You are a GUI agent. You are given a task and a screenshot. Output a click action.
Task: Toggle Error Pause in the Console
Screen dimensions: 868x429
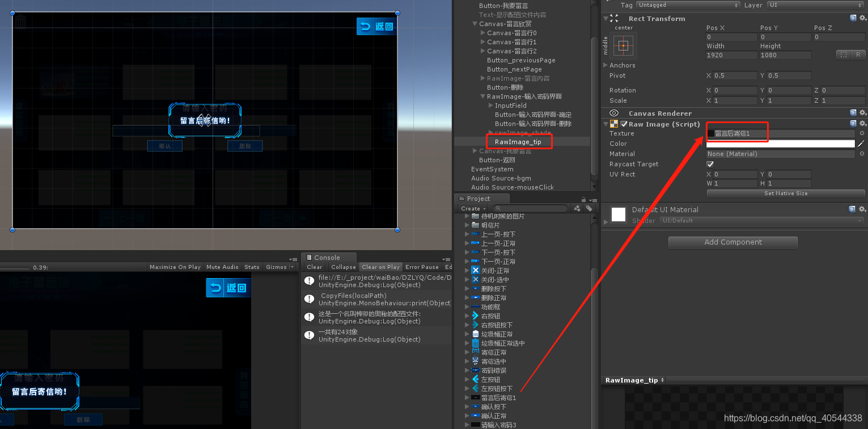point(422,267)
